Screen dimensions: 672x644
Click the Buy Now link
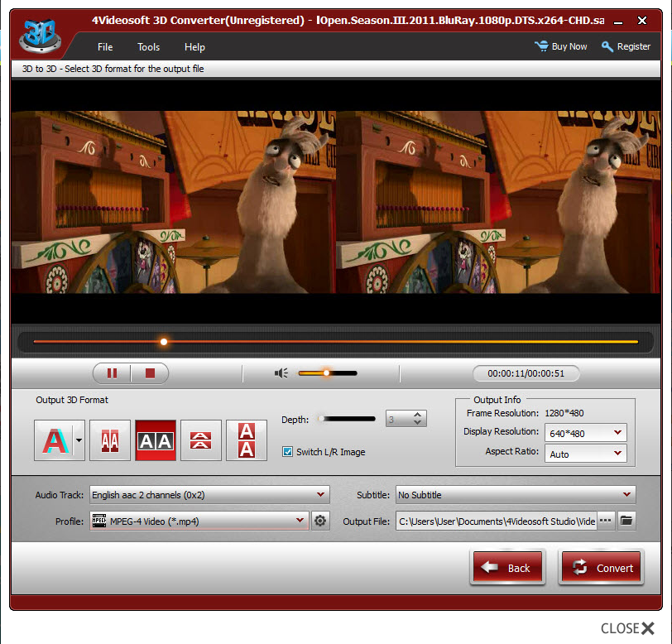[x=561, y=46]
